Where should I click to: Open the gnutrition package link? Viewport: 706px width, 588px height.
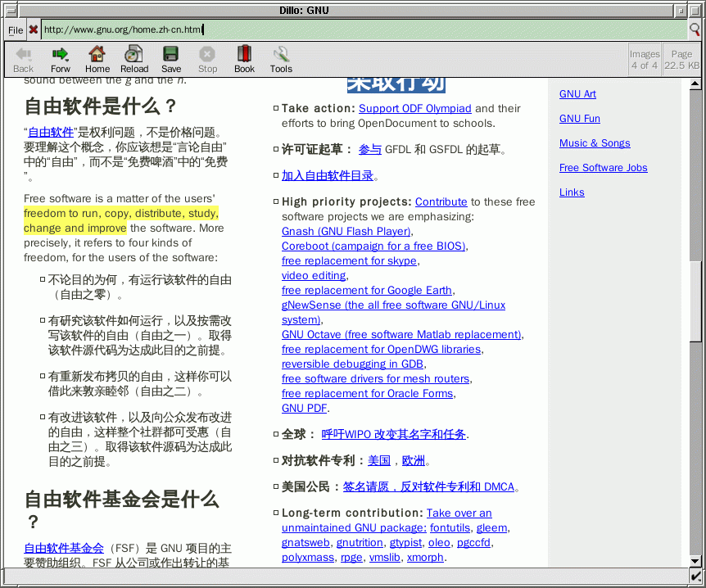coord(360,543)
